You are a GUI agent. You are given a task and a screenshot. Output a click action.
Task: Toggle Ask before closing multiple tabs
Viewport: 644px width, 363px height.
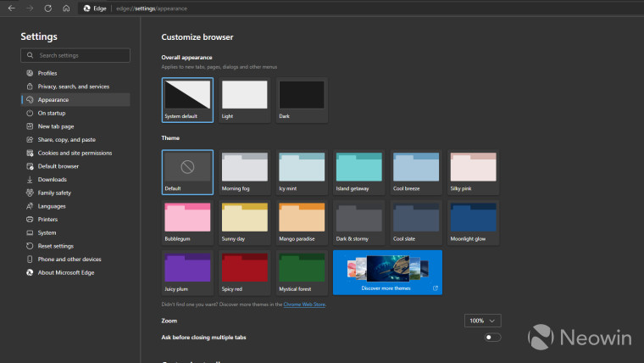pos(492,338)
